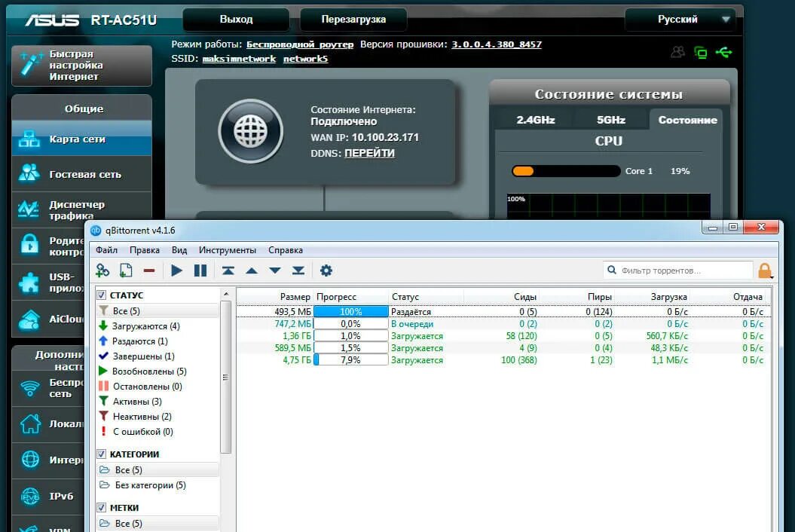Toggle the МЕТКИ section checkbox
This screenshot has height=532, width=795.
(101, 507)
